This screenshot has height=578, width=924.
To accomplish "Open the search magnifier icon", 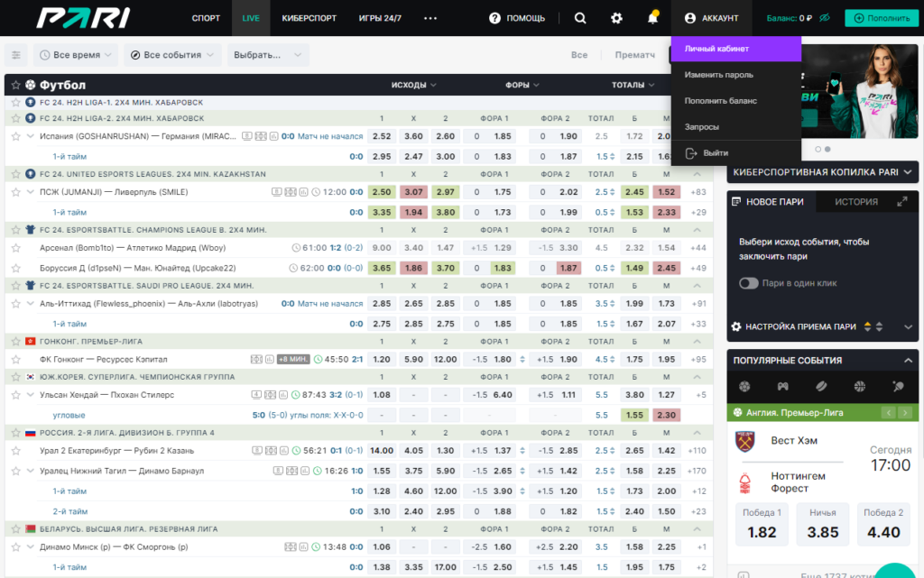I will (x=580, y=18).
